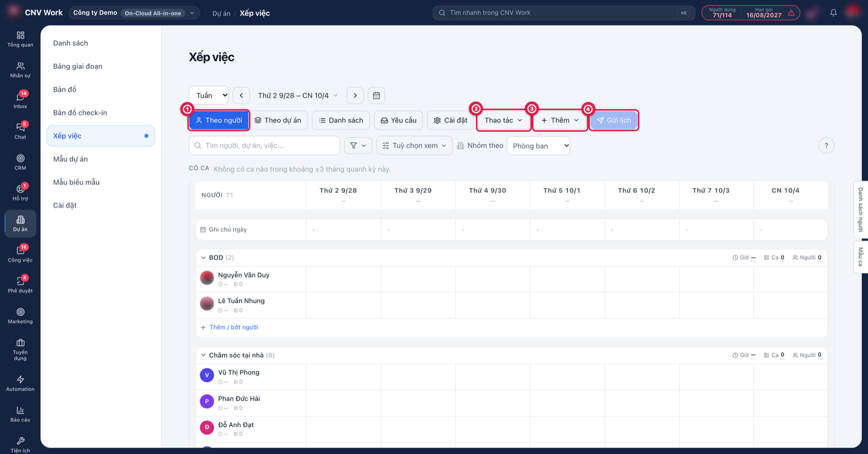Open the Thêm dropdown menu
Screen dimensions: 868x454
point(560,120)
